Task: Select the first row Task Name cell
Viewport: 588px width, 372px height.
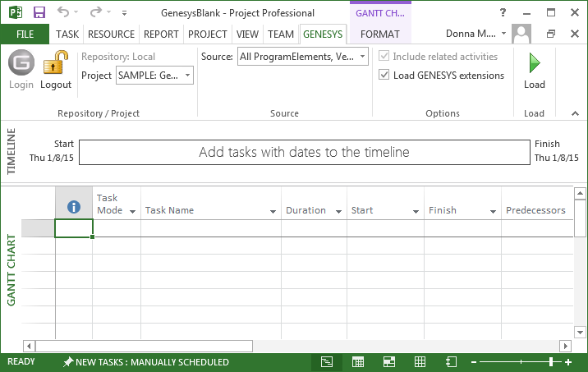Action: [211, 228]
